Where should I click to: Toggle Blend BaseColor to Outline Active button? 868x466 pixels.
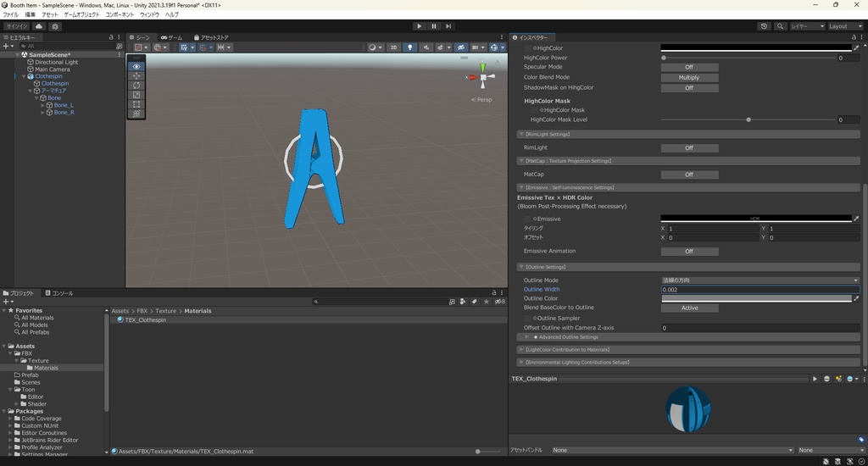click(x=689, y=308)
